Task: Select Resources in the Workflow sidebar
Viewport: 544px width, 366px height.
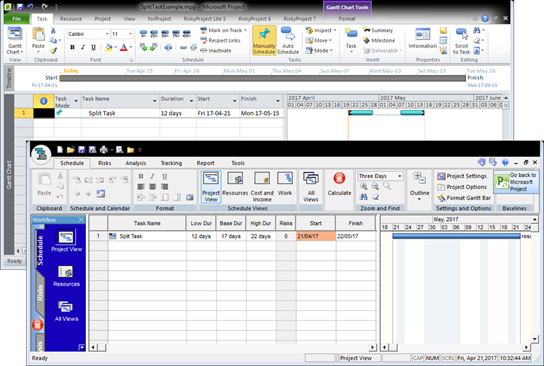Action: [x=66, y=276]
